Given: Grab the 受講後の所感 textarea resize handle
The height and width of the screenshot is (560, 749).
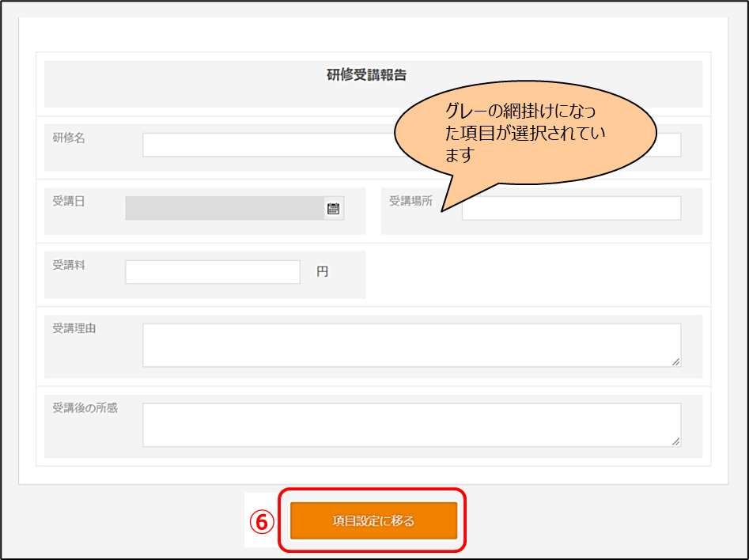Looking at the screenshot, I should pos(676,441).
